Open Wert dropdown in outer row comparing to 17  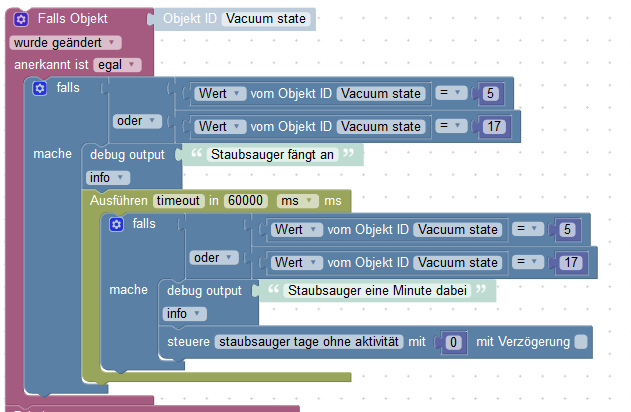pos(220,126)
